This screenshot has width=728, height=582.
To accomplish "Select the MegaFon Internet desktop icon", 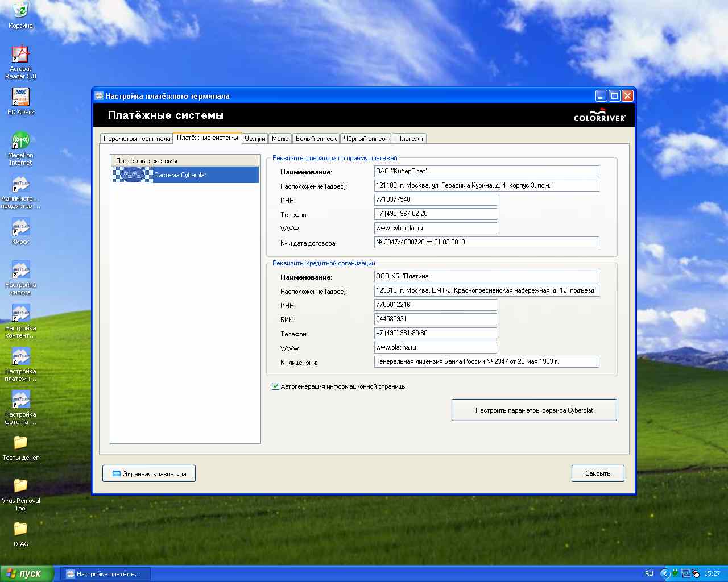I will point(20,141).
